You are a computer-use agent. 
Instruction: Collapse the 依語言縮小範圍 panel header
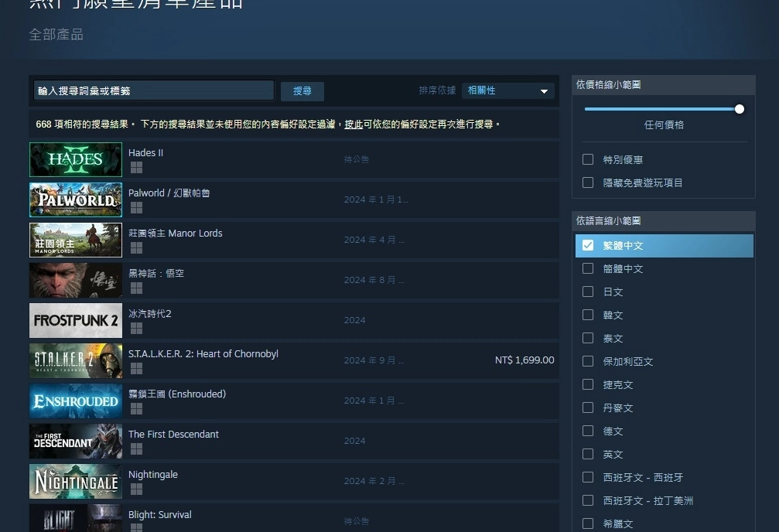tap(664, 221)
